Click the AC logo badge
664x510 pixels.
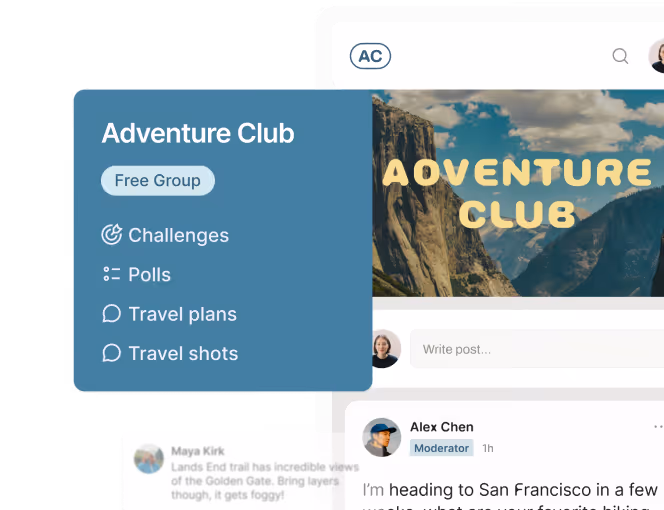pos(370,56)
